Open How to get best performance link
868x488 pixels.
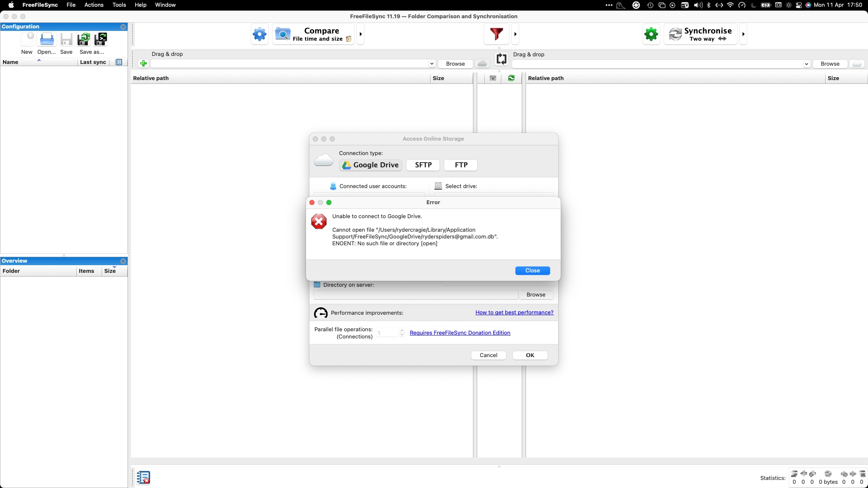click(514, 313)
